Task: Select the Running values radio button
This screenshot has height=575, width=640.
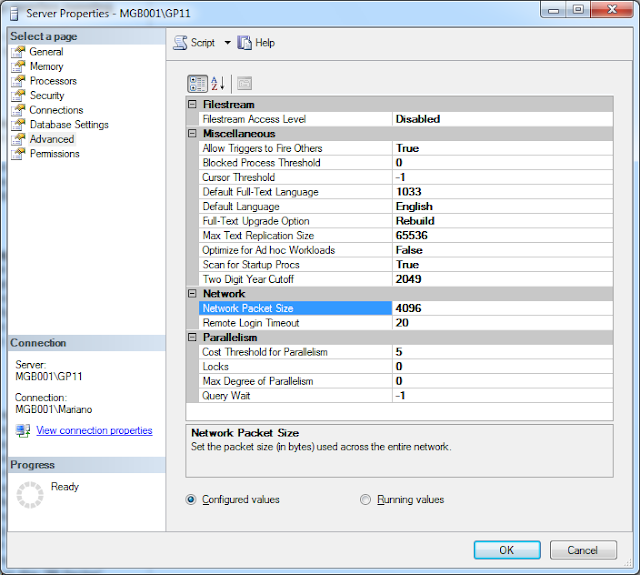Action: tap(365, 500)
